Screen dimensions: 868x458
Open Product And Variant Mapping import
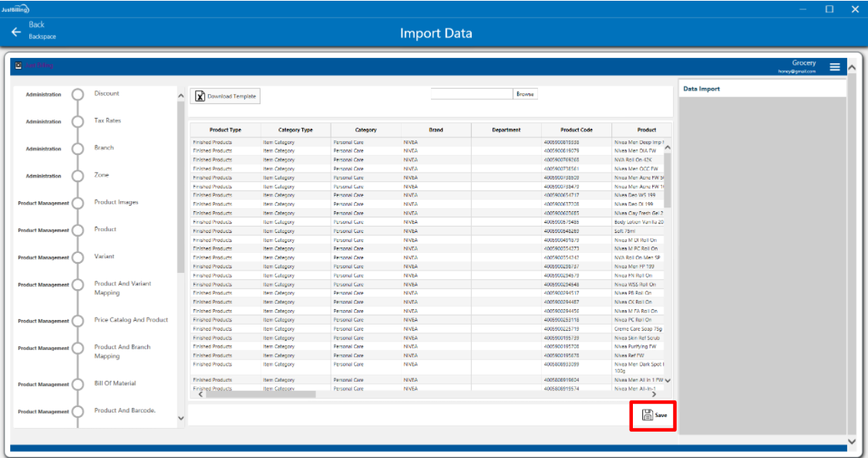(123, 288)
